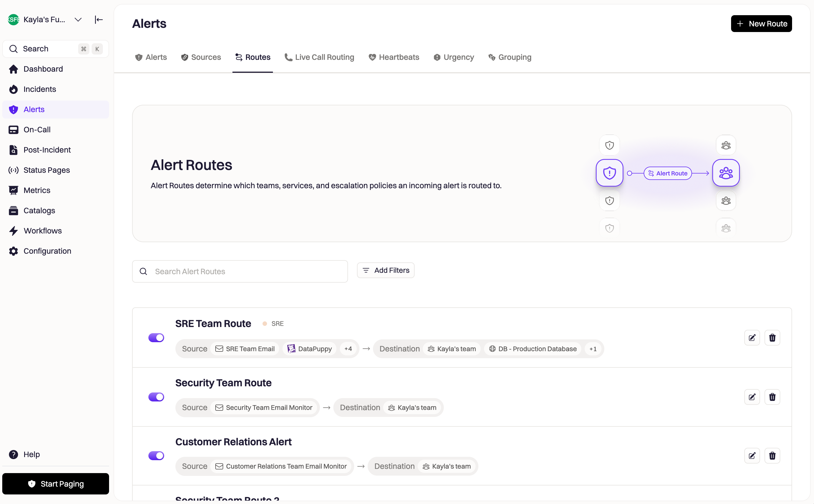Open the Configuration gear menu
Screen dimensions: 814x504
[x=47, y=251]
